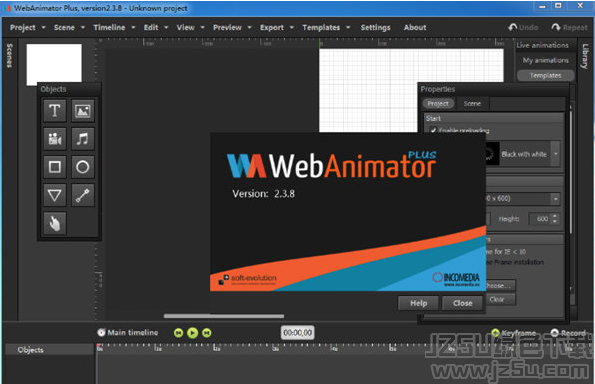595x384 pixels.
Task: Click the Help button in About dialog
Action: (419, 303)
